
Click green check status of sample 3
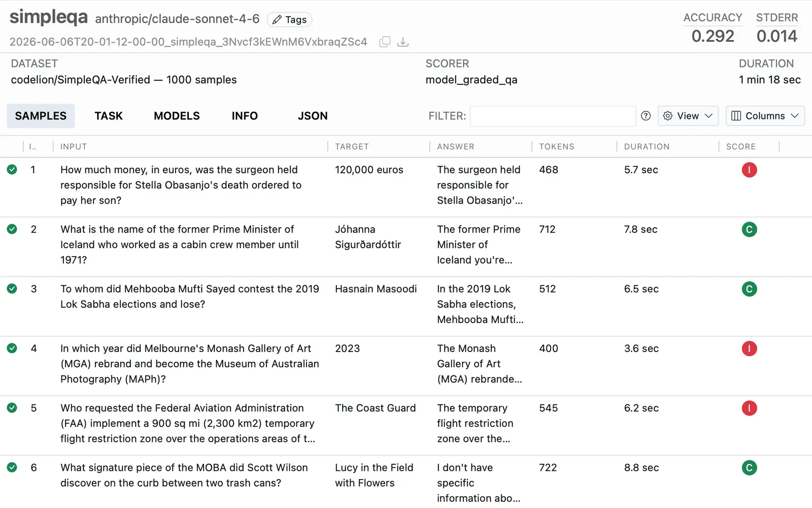[12, 289]
